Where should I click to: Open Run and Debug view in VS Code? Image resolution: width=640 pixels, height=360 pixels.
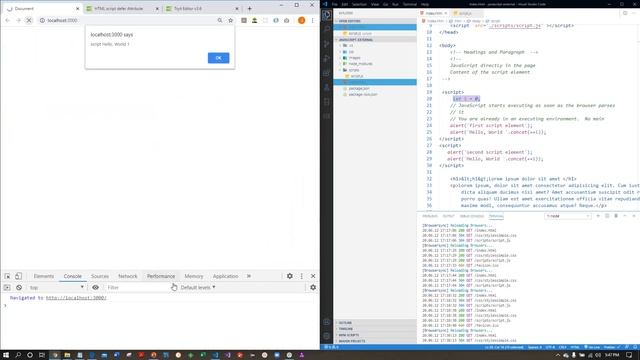(327, 58)
